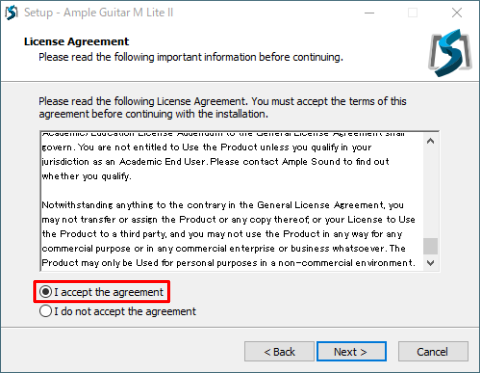Select the 'I accept the agreement' radio button
Screen dimensions: 480x373
click(x=46, y=292)
